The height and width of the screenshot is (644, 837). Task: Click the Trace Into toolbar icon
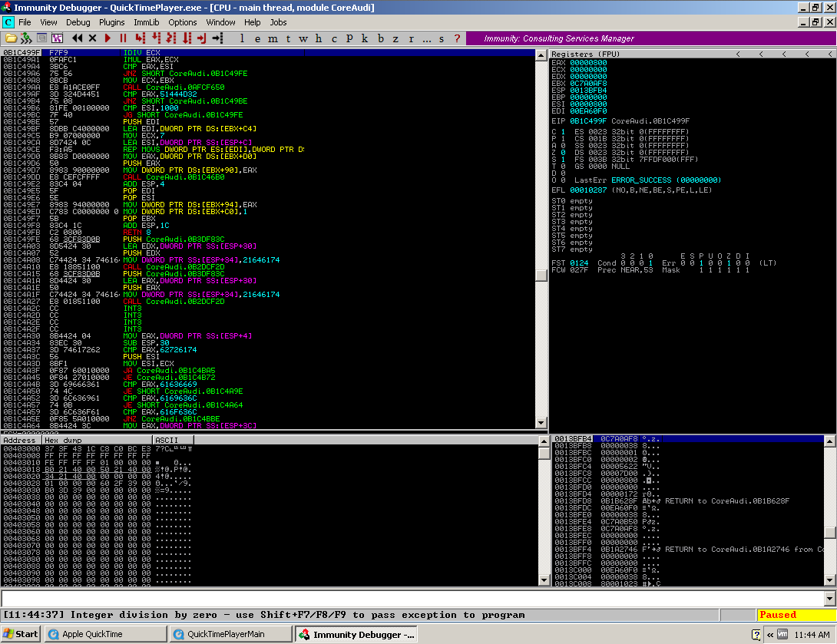(171, 38)
